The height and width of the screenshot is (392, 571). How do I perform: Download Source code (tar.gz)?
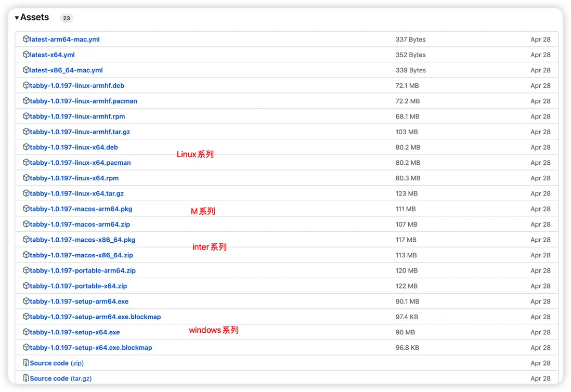[61, 378]
